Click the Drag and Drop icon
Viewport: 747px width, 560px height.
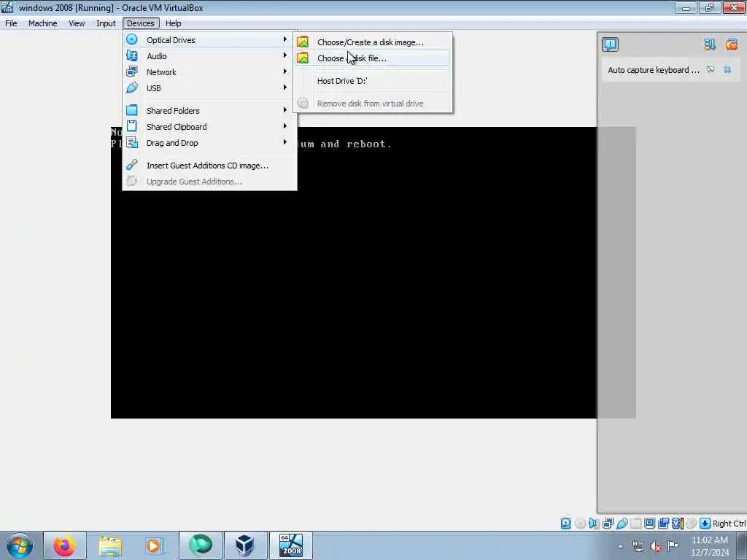tap(132, 142)
